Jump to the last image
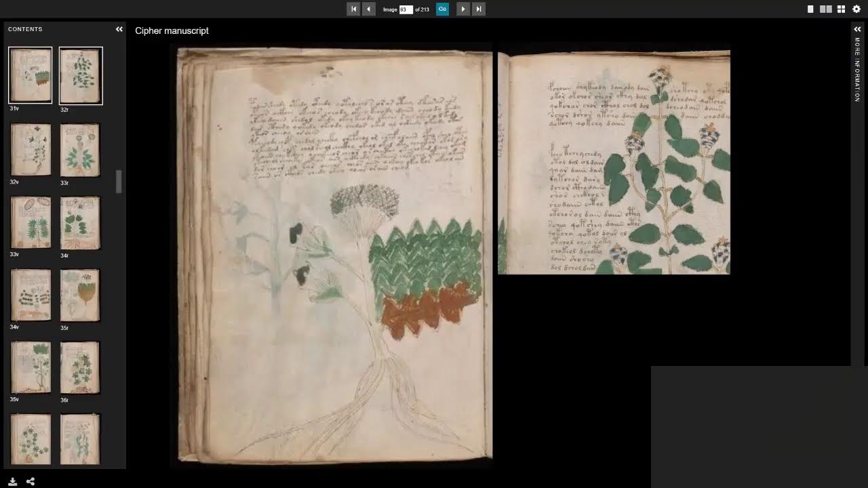Screen dimensions: 868x488 pos(479,9)
